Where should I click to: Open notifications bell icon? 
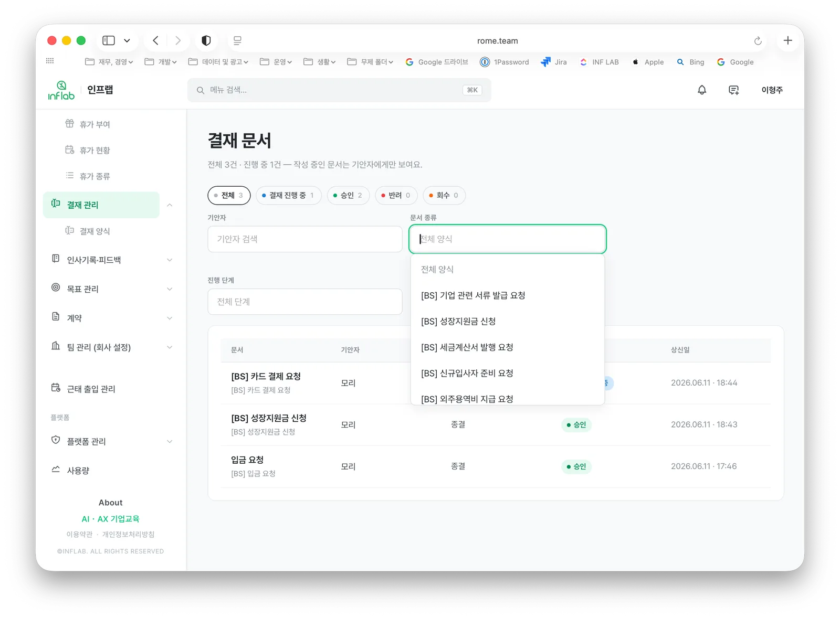[x=702, y=90]
